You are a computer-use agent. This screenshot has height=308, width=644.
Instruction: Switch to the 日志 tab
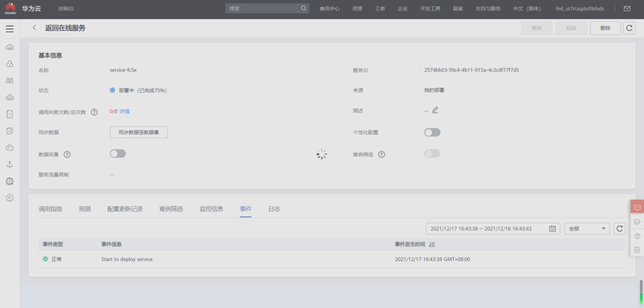point(274,209)
